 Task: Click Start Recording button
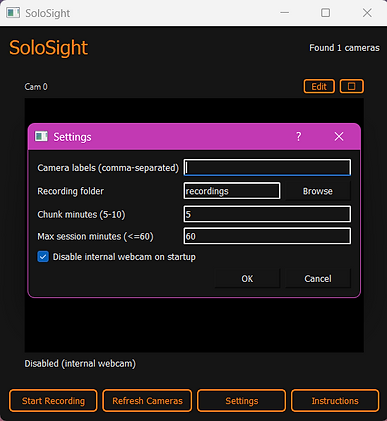click(x=53, y=401)
